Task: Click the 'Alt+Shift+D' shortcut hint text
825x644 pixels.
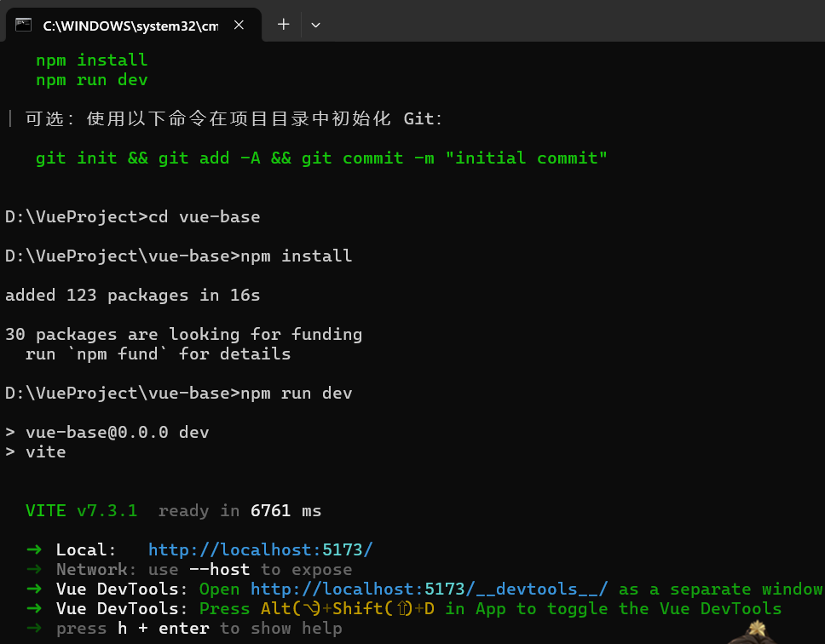Action: pyautogui.click(x=348, y=609)
